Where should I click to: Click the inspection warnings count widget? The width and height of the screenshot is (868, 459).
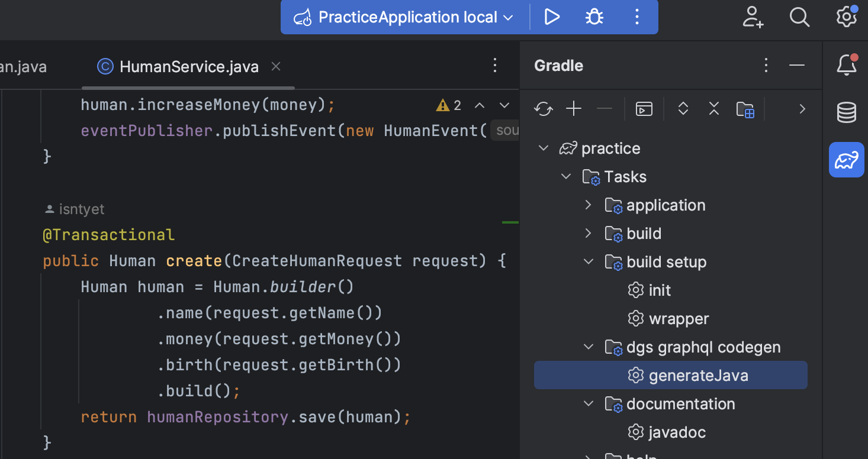(x=448, y=105)
